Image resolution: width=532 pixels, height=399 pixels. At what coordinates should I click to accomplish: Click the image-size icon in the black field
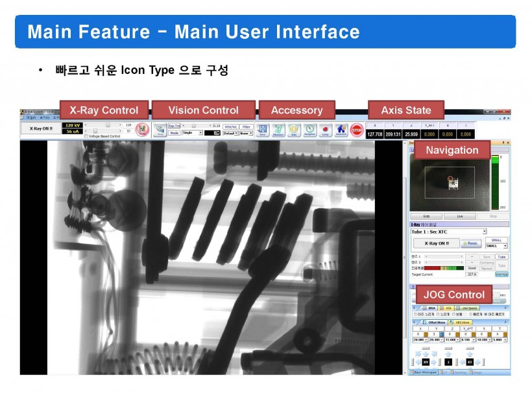pyautogui.click(x=217, y=133)
